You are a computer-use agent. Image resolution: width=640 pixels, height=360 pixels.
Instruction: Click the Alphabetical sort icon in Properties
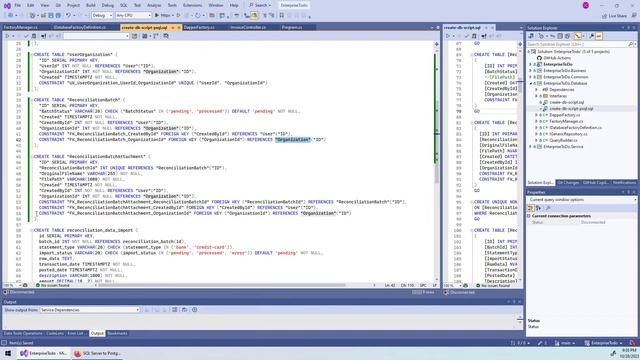(x=538, y=208)
